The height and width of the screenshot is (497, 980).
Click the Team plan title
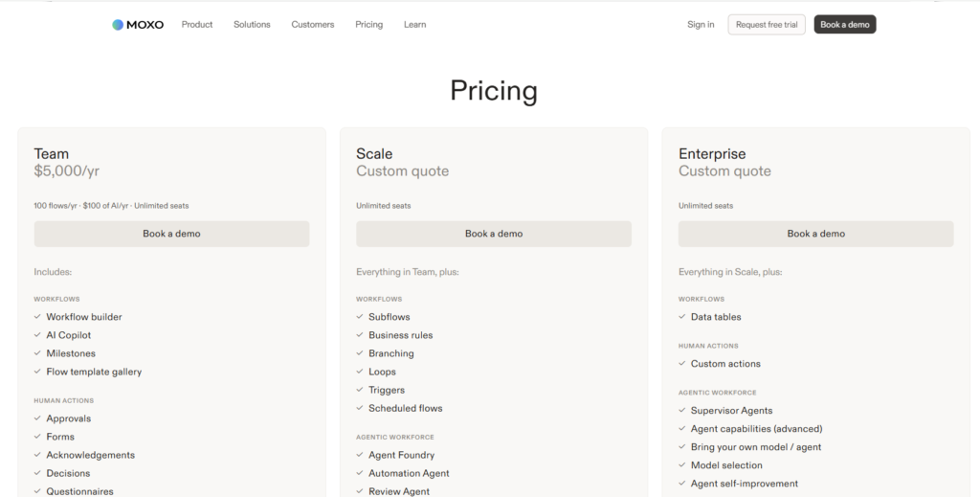[x=52, y=154]
